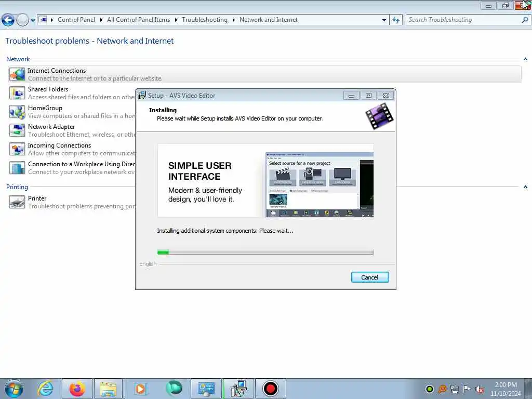Click the Network Adapter icon
The height and width of the screenshot is (399, 532).
[x=17, y=130]
